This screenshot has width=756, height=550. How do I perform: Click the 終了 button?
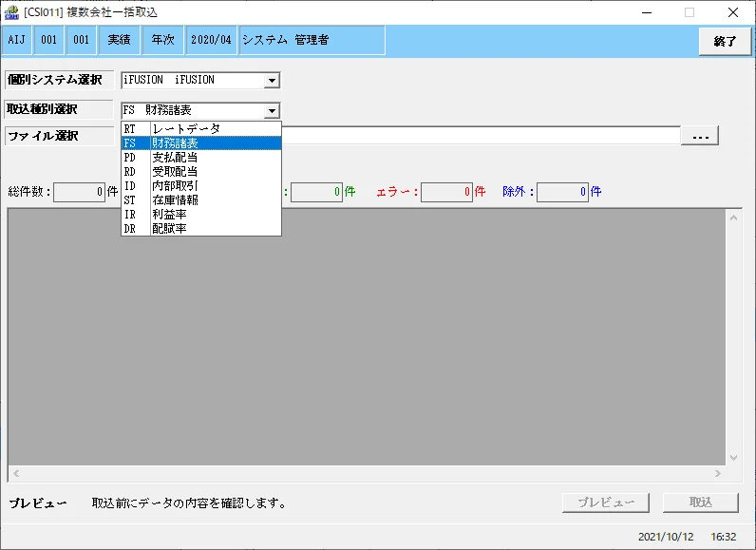tap(725, 42)
